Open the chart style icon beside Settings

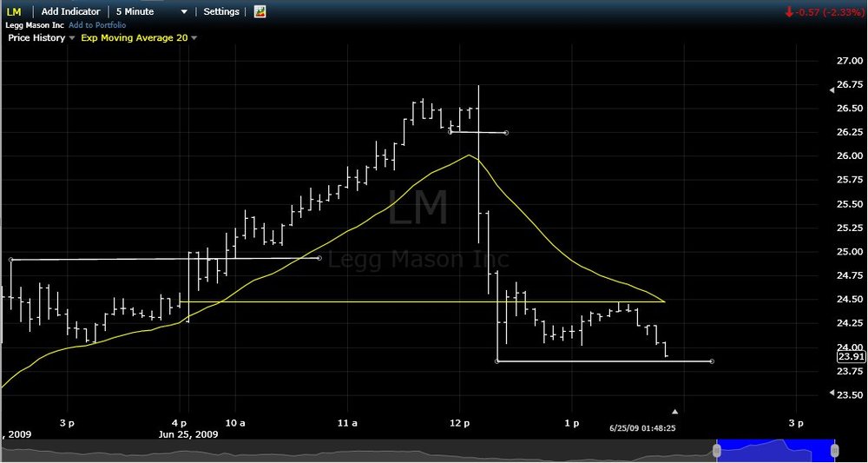pyautogui.click(x=260, y=11)
